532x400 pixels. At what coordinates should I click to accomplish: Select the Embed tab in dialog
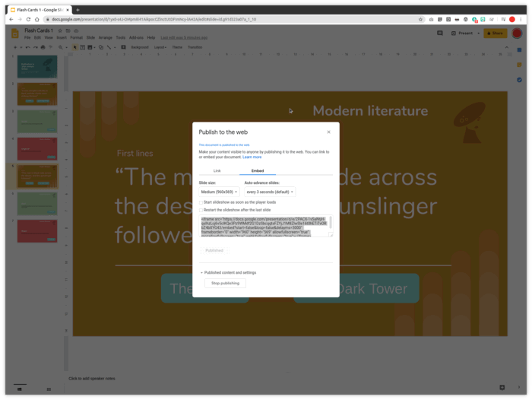click(258, 171)
